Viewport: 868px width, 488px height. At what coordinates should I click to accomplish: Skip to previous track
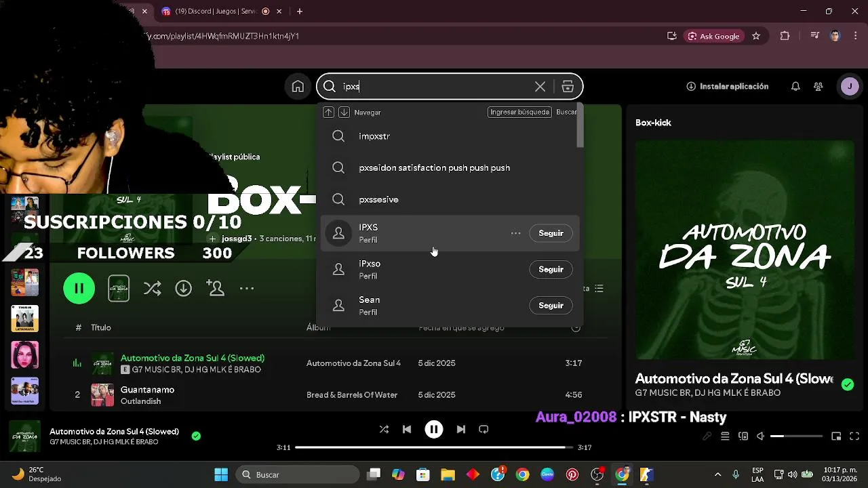[x=407, y=429]
